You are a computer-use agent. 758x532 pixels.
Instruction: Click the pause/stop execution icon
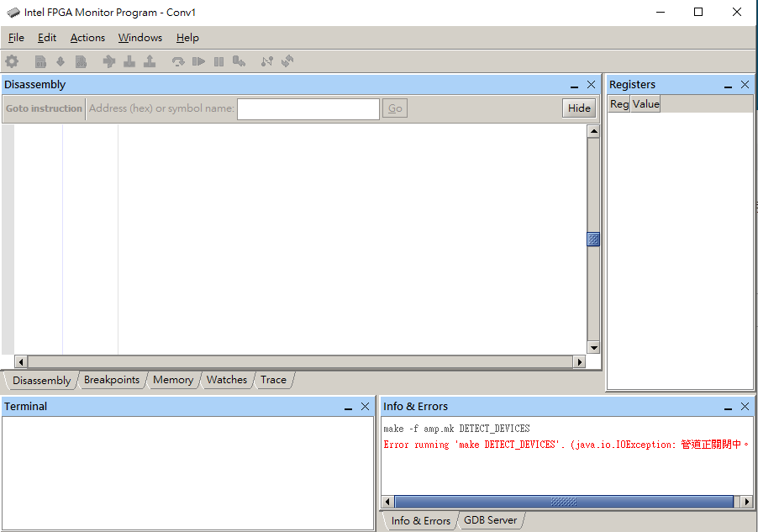219,61
